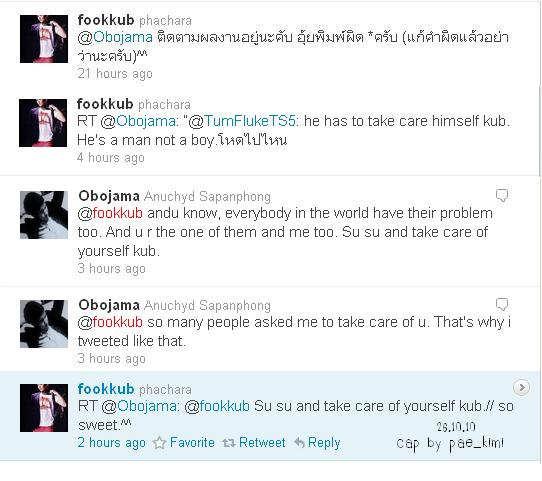Open fookkub avatar in first tweet
The height and width of the screenshot is (481, 542).
44,39
